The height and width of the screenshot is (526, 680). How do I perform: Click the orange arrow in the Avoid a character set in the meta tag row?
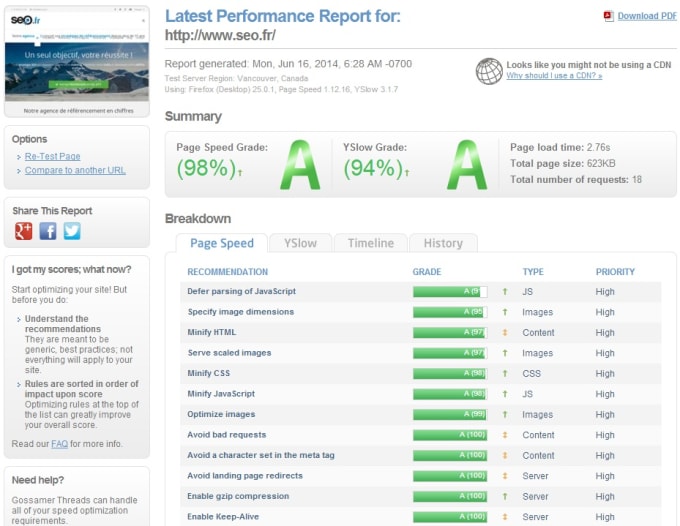(x=505, y=455)
